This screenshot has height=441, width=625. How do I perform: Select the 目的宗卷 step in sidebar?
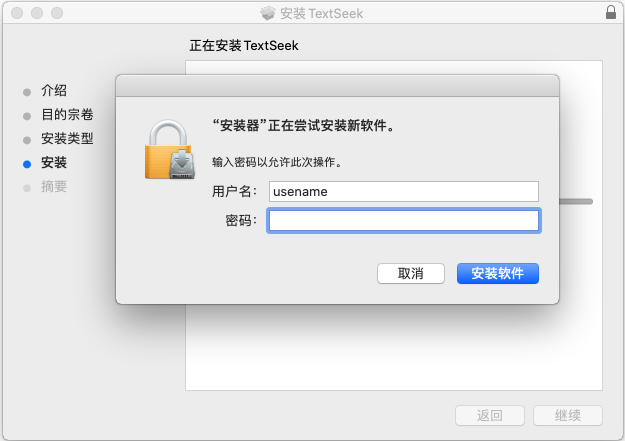pos(67,115)
